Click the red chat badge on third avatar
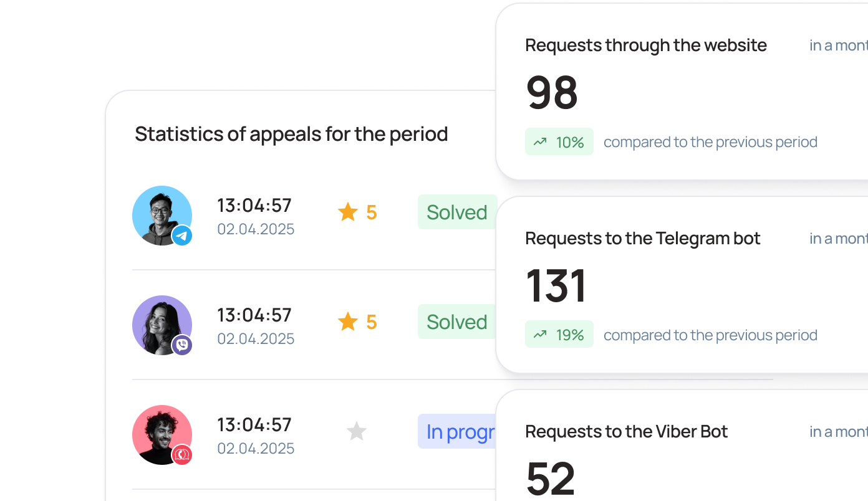This screenshot has width=868, height=501. pyautogui.click(x=182, y=455)
